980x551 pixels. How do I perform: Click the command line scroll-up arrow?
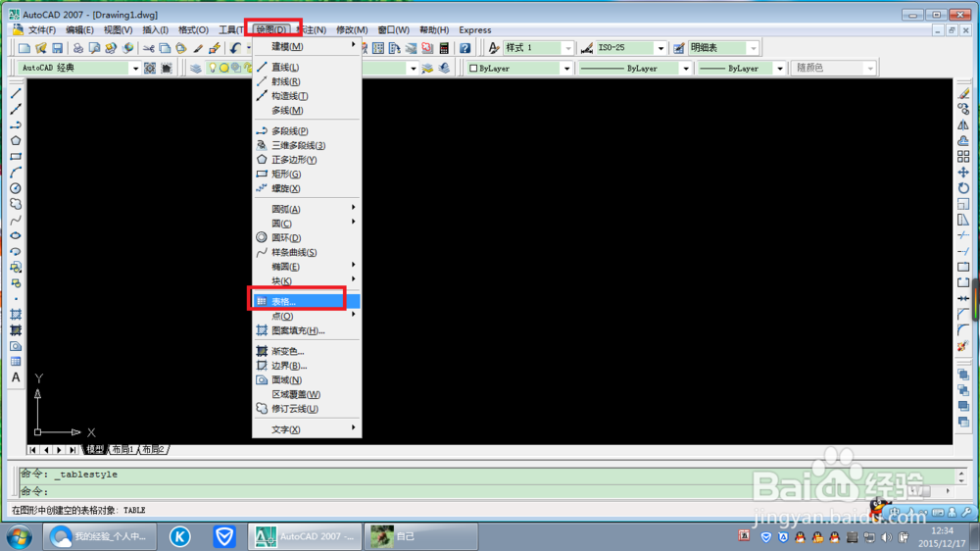pyautogui.click(x=961, y=473)
